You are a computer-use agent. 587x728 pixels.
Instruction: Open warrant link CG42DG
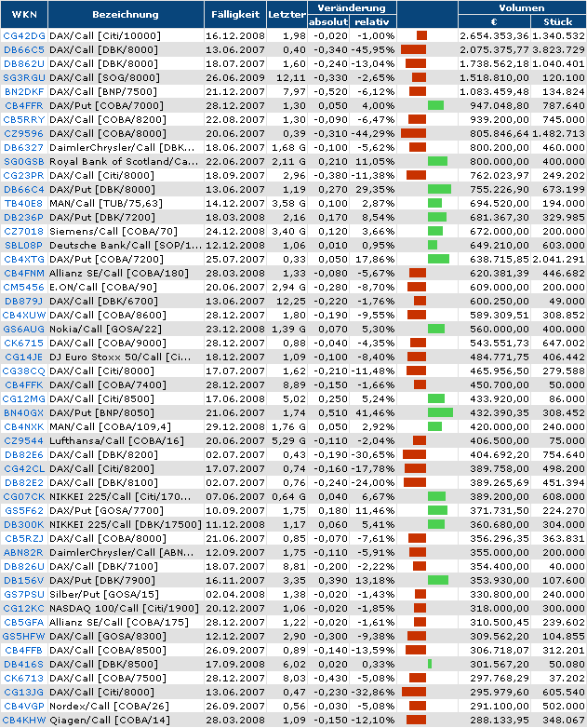point(24,36)
